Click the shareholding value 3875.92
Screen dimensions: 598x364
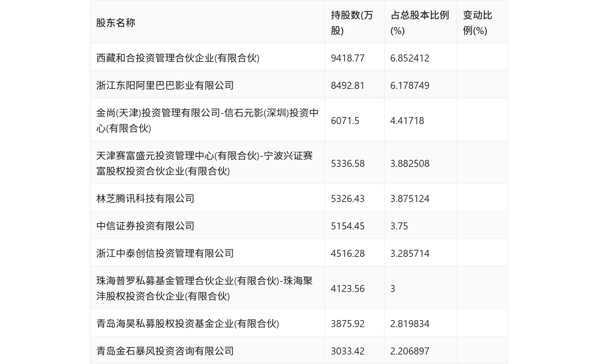(348, 324)
